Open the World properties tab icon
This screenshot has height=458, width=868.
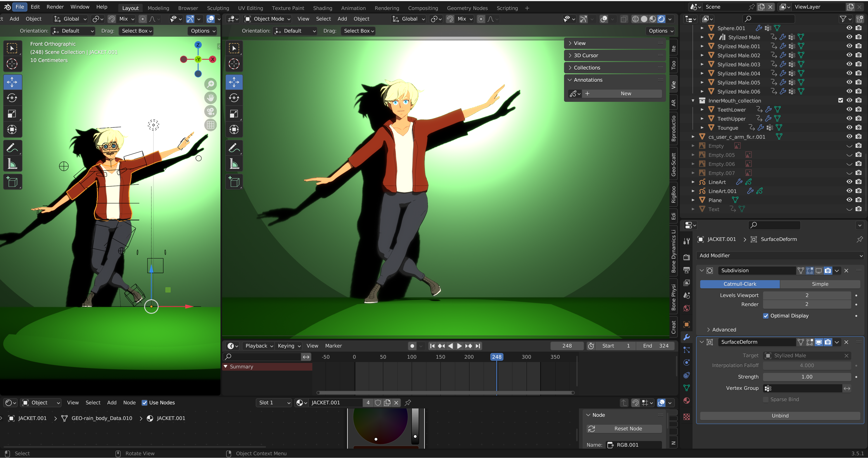[x=687, y=308]
